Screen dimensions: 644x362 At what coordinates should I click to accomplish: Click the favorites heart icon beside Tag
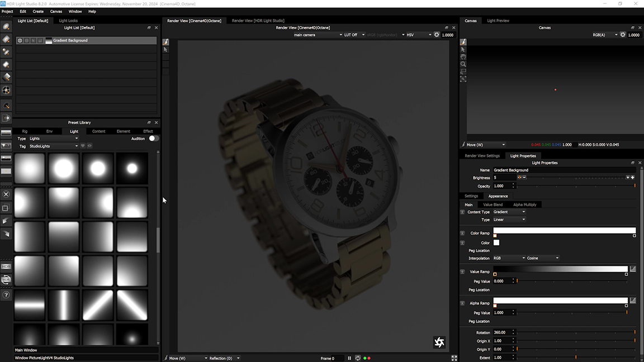pyautogui.click(x=83, y=146)
